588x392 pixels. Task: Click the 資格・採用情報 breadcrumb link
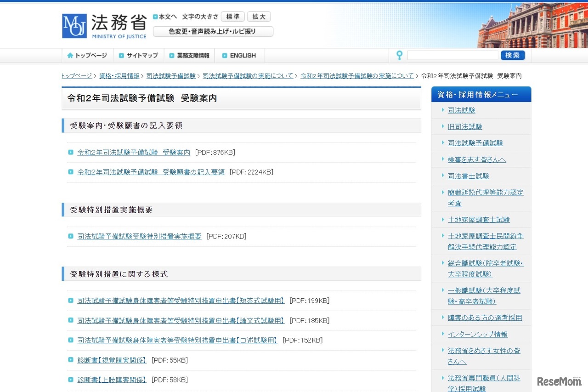119,75
